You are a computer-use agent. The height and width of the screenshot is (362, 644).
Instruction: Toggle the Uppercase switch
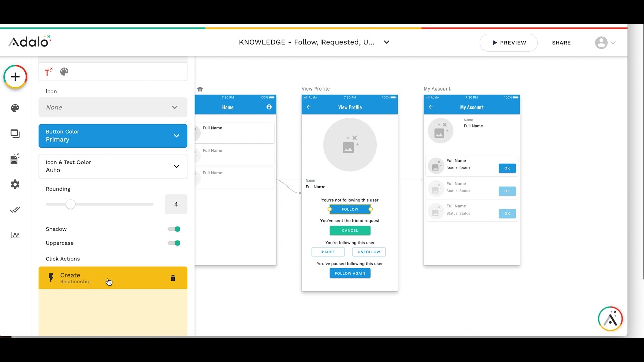tap(174, 243)
